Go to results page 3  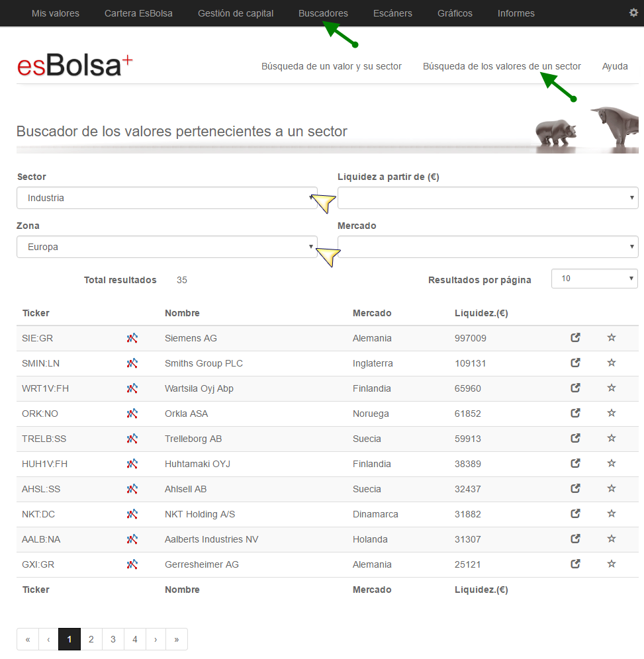pos(113,639)
